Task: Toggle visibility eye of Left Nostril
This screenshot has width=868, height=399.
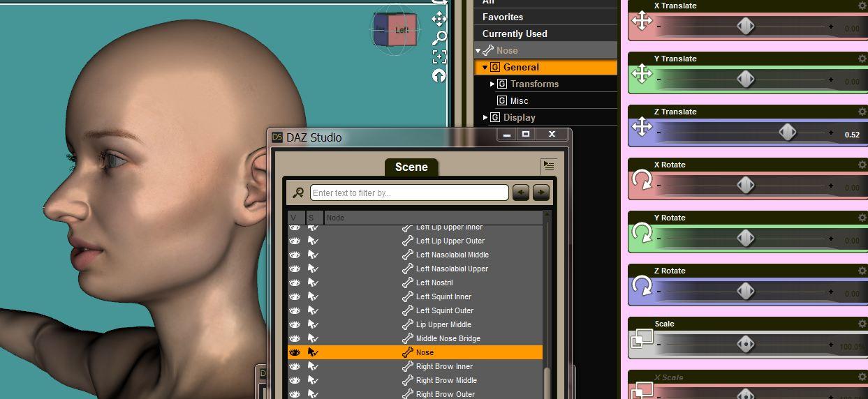Action: click(295, 283)
